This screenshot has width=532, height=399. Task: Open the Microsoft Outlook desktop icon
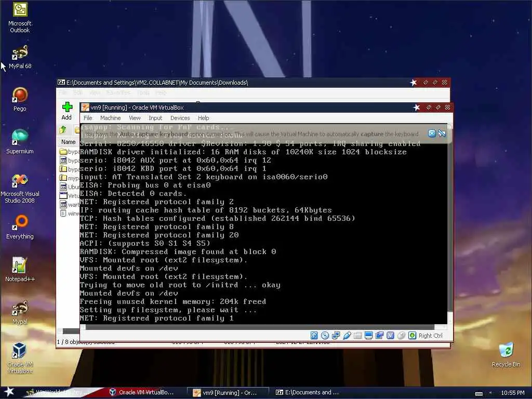point(20,17)
